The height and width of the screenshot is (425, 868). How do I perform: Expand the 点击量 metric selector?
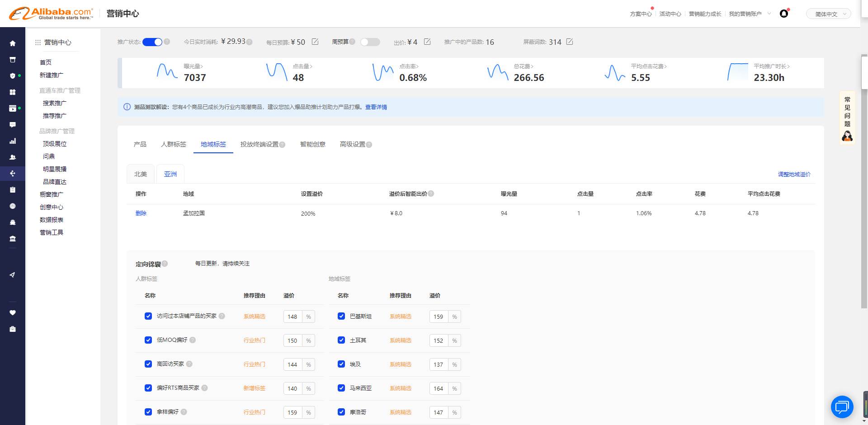click(x=302, y=66)
